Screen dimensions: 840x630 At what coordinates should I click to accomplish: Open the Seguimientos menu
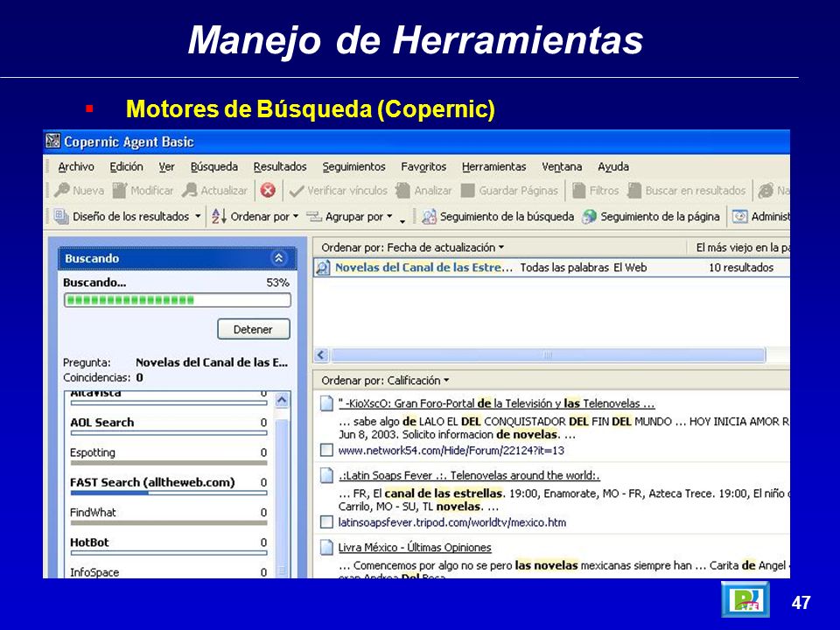click(354, 166)
